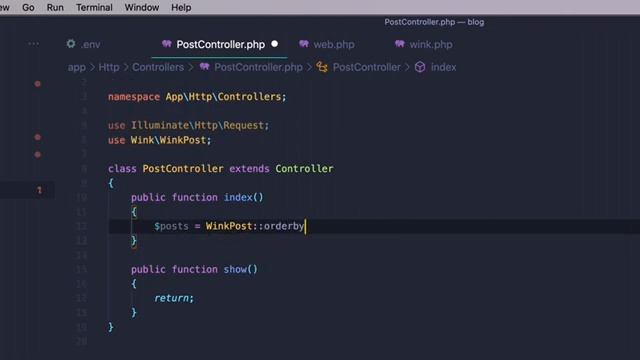Click the red dot below the WinkPost line
Image resolution: width=640 pixels, height=360 pixels.
click(38, 154)
